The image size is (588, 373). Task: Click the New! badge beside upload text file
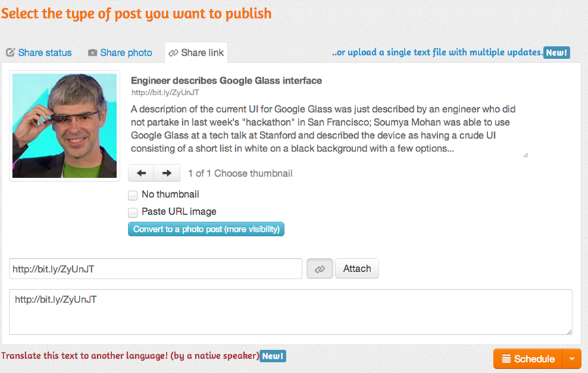[x=557, y=52]
